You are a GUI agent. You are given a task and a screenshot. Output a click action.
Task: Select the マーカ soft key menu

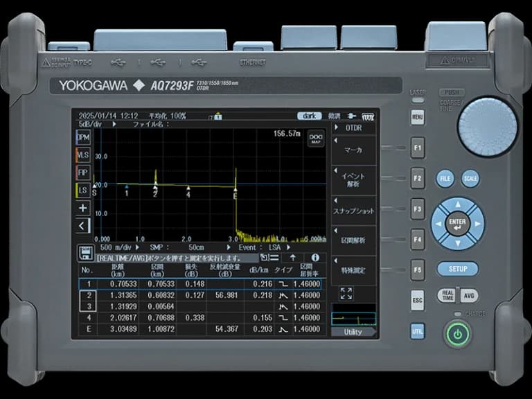(x=353, y=150)
